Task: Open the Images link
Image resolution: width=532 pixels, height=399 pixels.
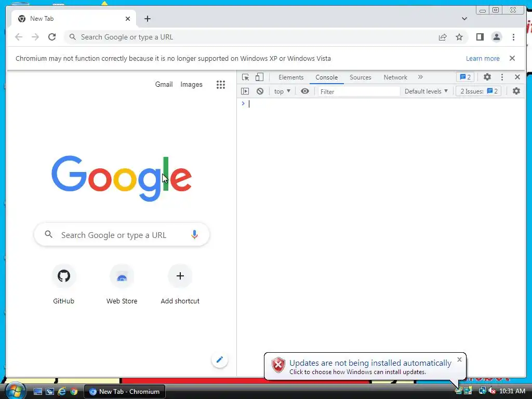Action: click(x=191, y=84)
